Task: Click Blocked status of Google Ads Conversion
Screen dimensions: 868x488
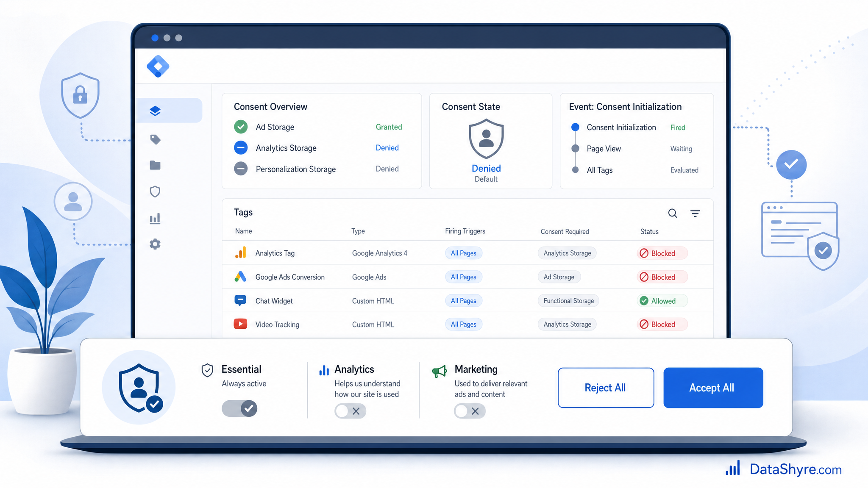Action: coord(662,277)
